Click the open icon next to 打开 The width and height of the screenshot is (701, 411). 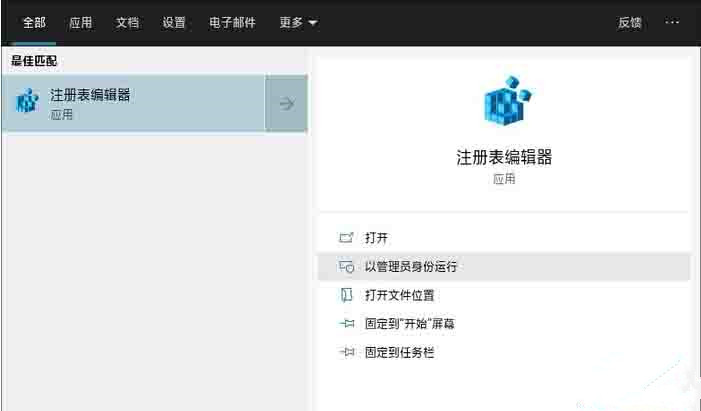[x=346, y=237]
